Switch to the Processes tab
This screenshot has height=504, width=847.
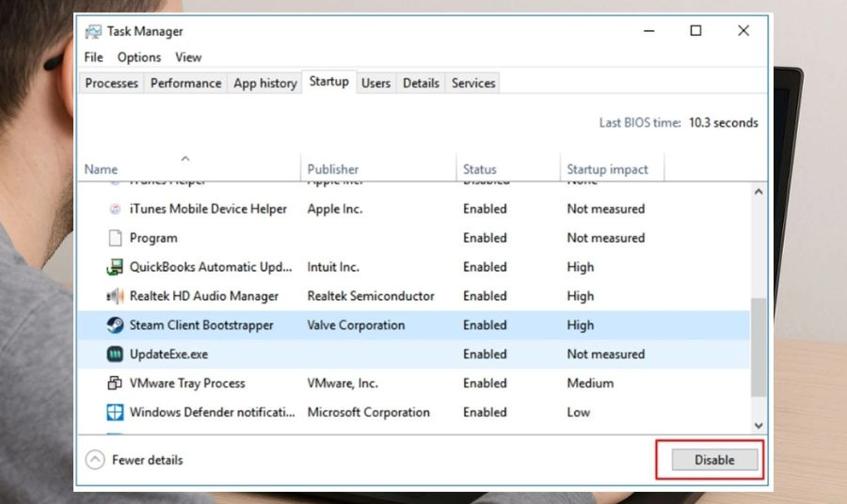point(112,83)
